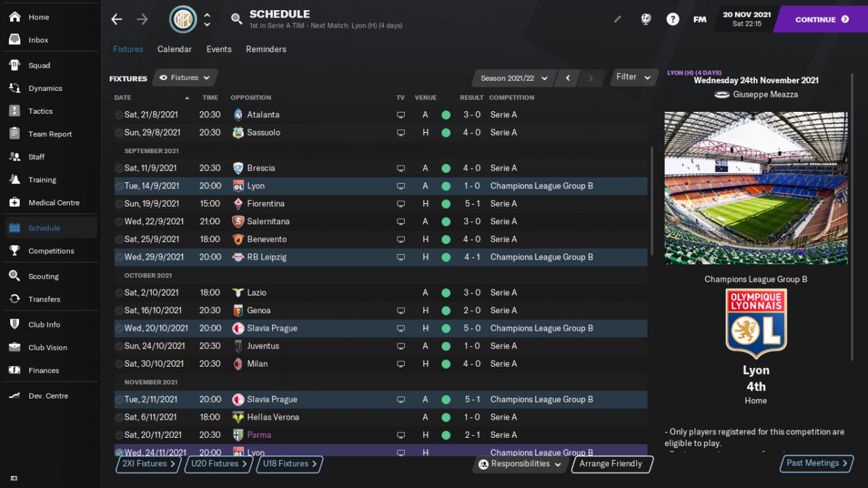Click the Inter club badge

coord(183,19)
